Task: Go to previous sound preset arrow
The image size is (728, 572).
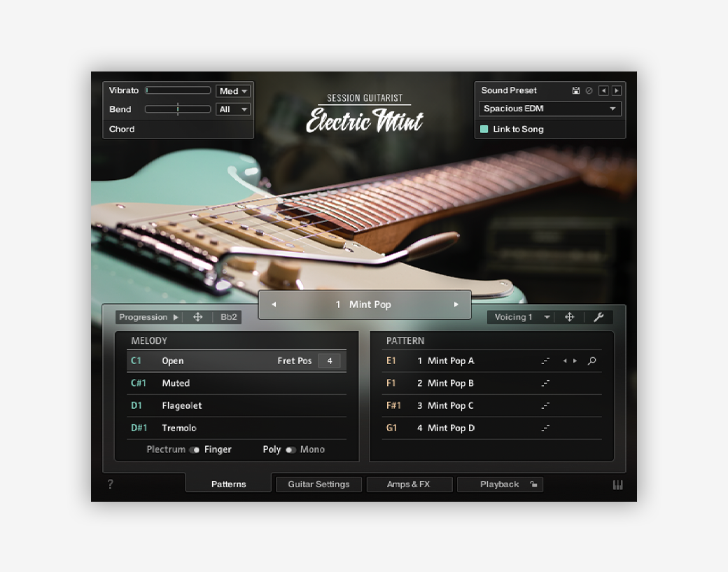Action: coord(603,90)
